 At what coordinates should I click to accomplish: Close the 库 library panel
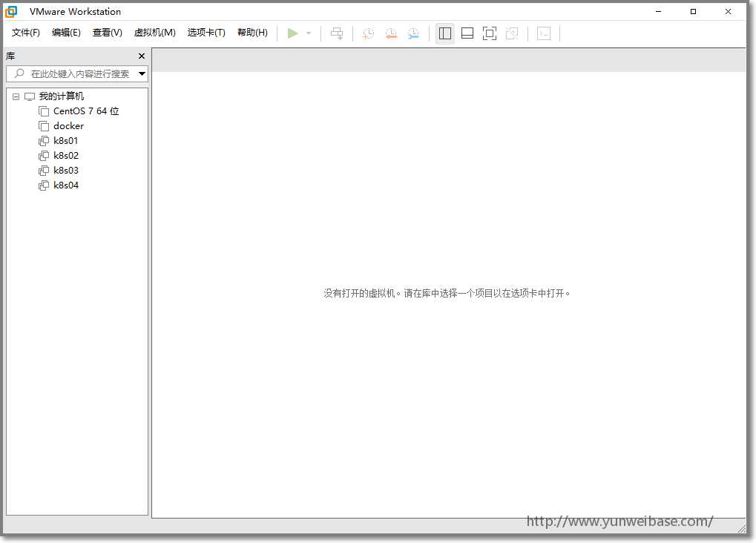pos(142,56)
